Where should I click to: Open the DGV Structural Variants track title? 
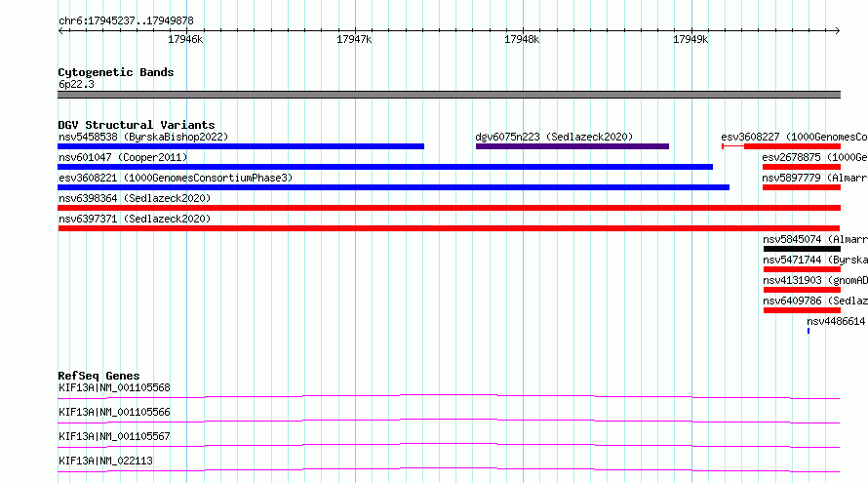137,125
